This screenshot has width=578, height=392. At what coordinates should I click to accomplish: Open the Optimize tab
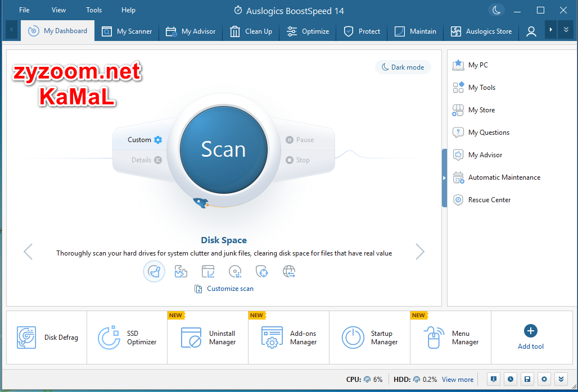tap(308, 31)
